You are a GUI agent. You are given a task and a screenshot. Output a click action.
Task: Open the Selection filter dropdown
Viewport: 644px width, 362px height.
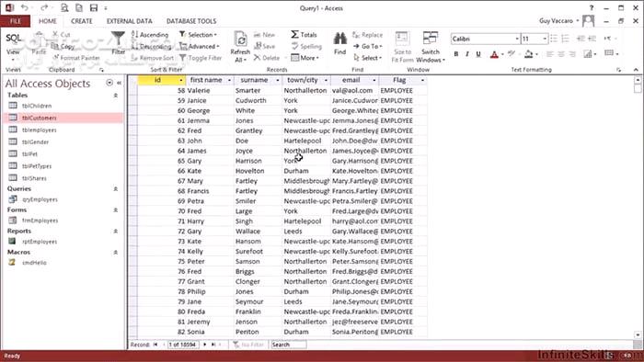199,35
